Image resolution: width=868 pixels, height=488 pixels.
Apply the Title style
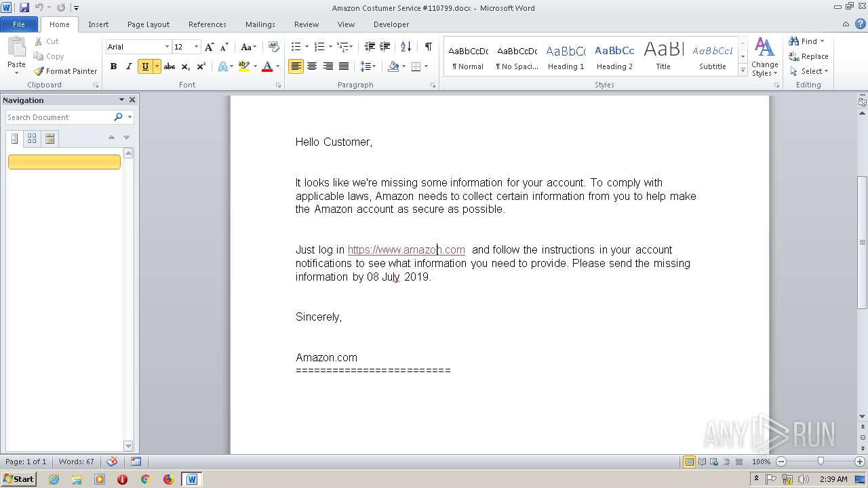(663, 57)
